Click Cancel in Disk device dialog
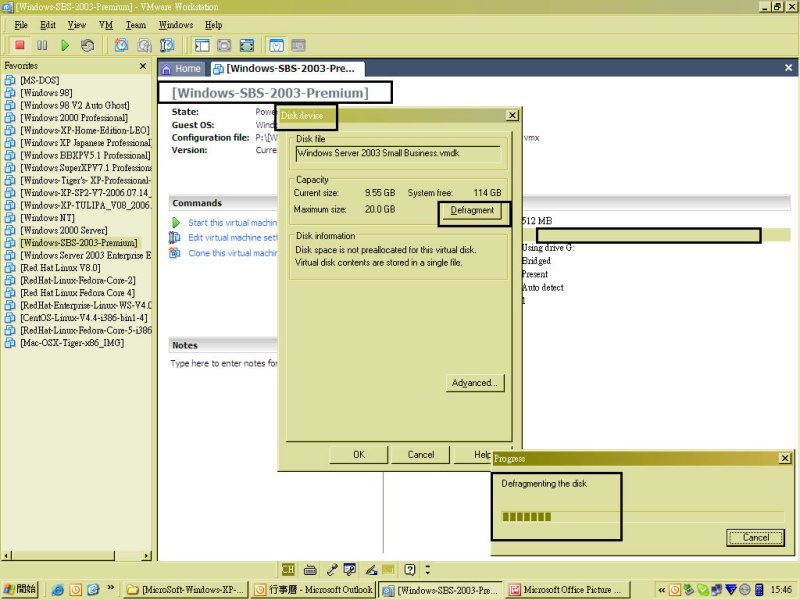Viewport: 800px width, 600px height. pos(420,454)
